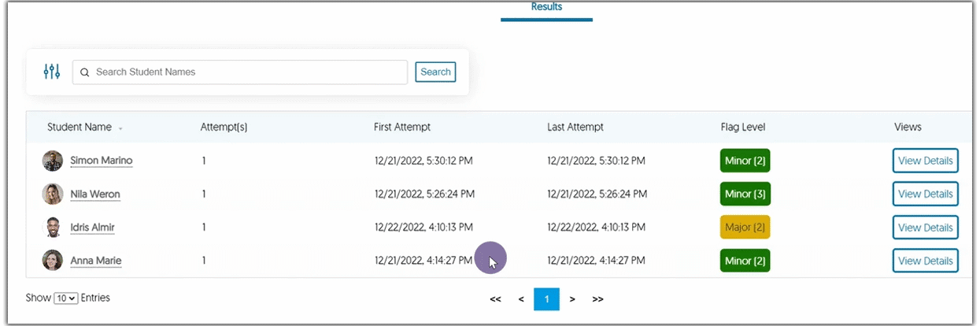This screenshot has height=326, width=980.
Task: Go to the previous results page
Action: pyautogui.click(x=521, y=299)
